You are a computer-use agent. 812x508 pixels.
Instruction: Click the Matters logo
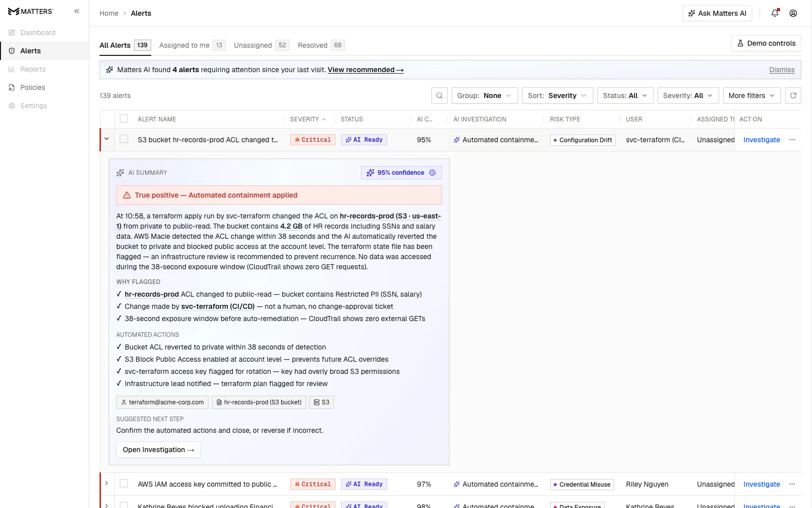(x=30, y=11)
